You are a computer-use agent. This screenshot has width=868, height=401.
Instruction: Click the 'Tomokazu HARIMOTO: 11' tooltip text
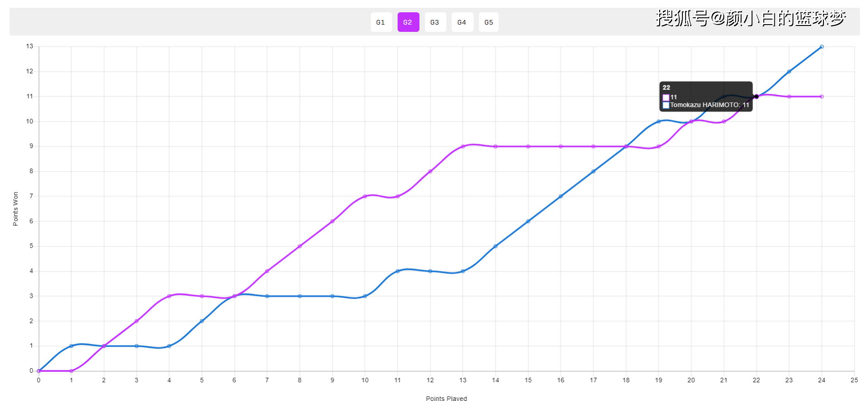click(710, 105)
